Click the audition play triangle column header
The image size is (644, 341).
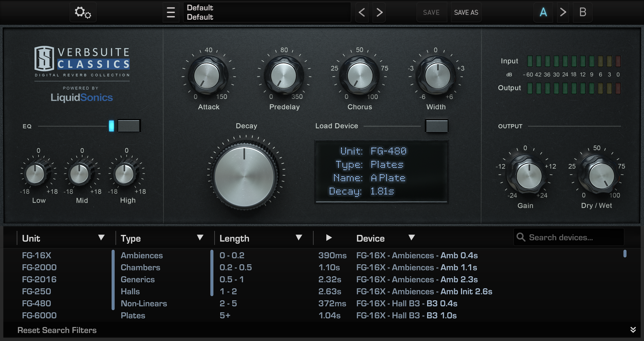tap(329, 238)
